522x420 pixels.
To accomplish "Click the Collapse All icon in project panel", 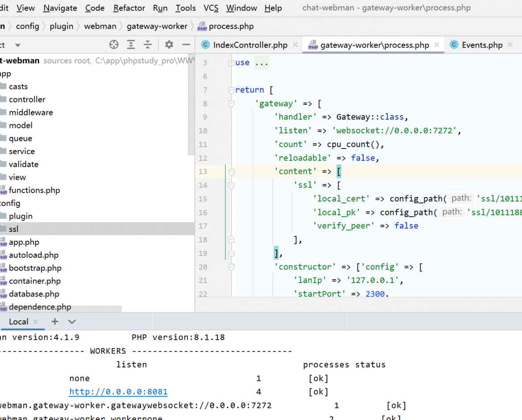I will click(148, 45).
